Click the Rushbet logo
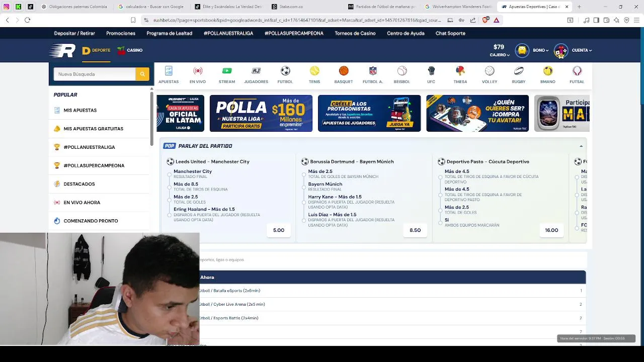This screenshot has width=644, height=362. point(62,50)
